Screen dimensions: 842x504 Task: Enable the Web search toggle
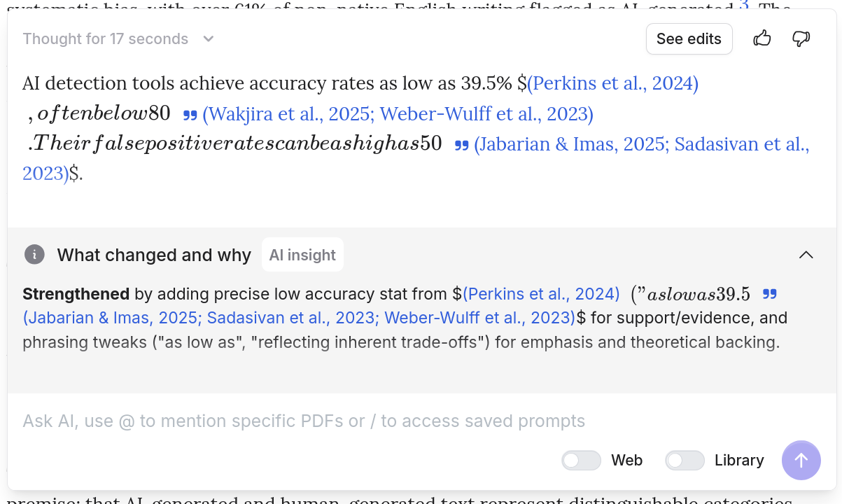click(x=581, y=460)
